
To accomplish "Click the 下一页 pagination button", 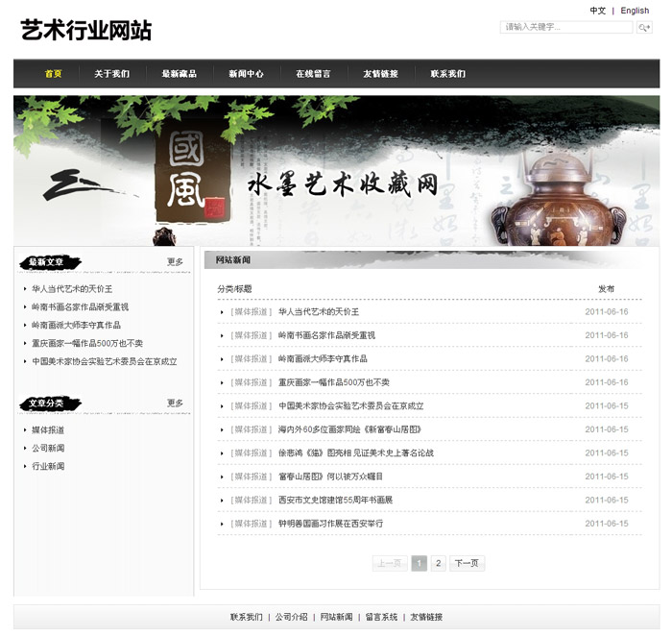I will tap(467, 563).
